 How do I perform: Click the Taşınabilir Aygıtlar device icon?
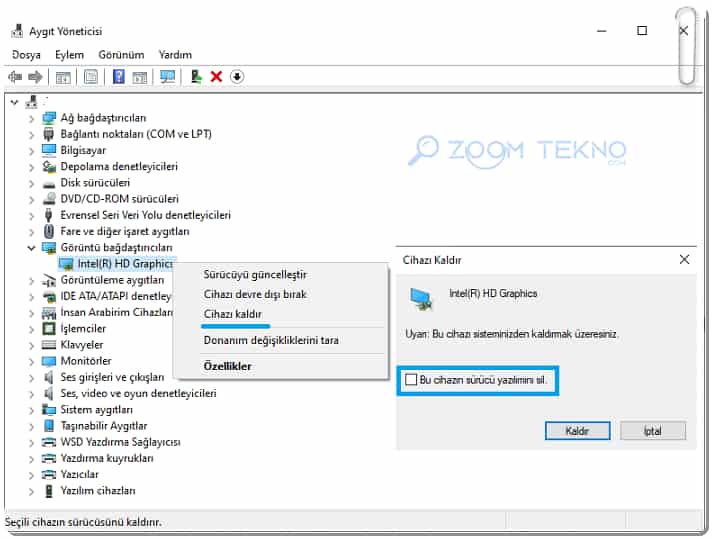pyautogui.click(x=49, y=426)
